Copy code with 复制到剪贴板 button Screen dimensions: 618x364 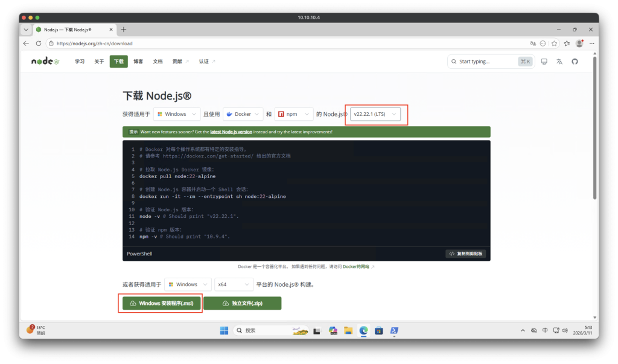click(x=465, y=254)
